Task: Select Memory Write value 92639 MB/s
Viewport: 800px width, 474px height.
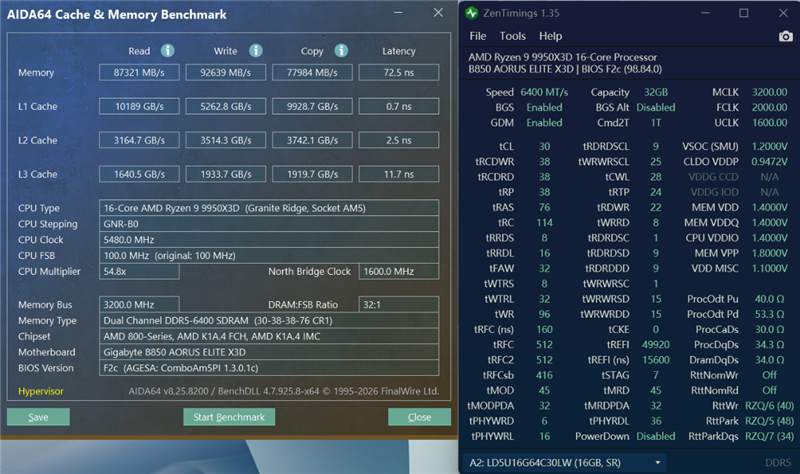Action: point(226,72)
